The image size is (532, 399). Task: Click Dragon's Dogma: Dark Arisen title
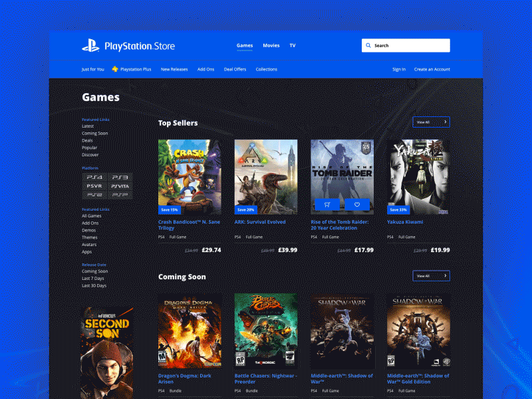click(x=185, y=378)
